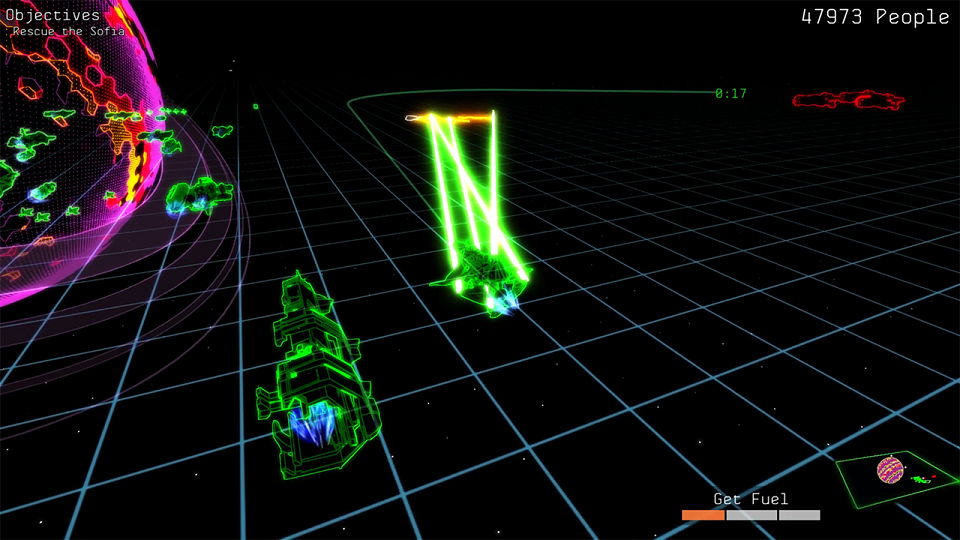
Task: Select the small white ship targeted by lasers
Action: [411, 118]
